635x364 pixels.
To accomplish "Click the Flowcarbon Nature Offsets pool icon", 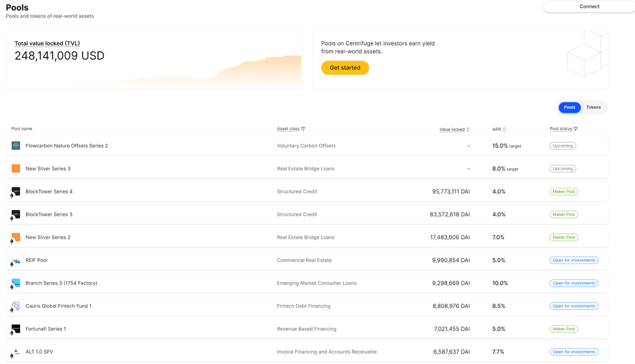I will [16, 145].
